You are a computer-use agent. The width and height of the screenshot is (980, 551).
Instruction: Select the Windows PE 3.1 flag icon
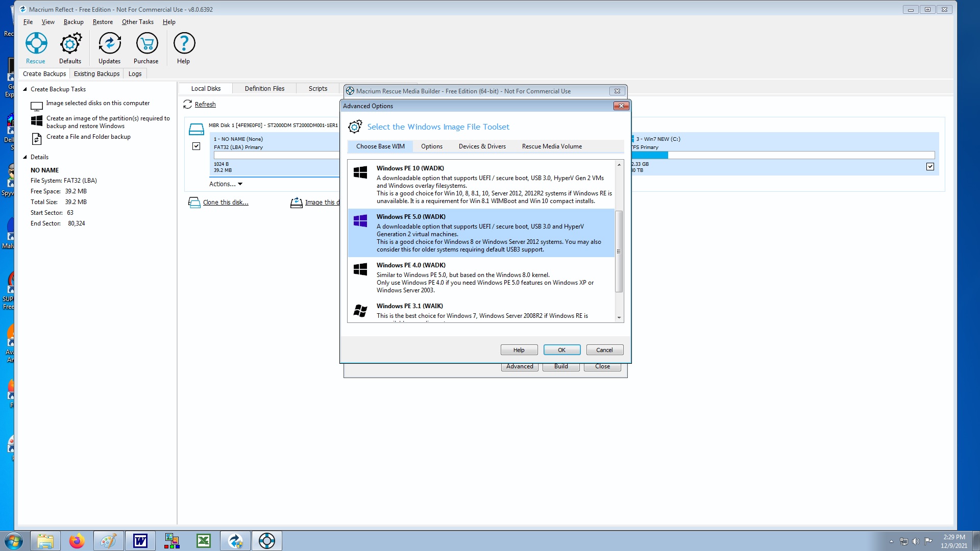pos(360,310)
